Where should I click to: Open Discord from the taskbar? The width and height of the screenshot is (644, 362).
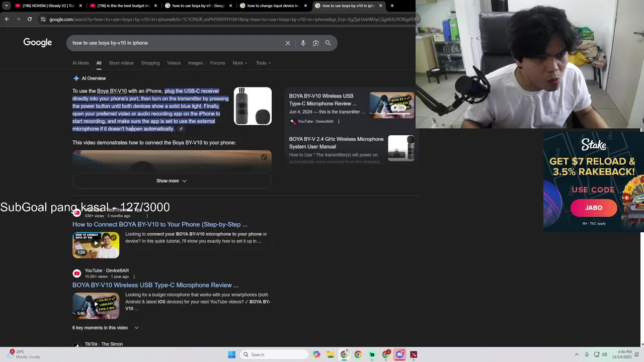tap(399, 354)
